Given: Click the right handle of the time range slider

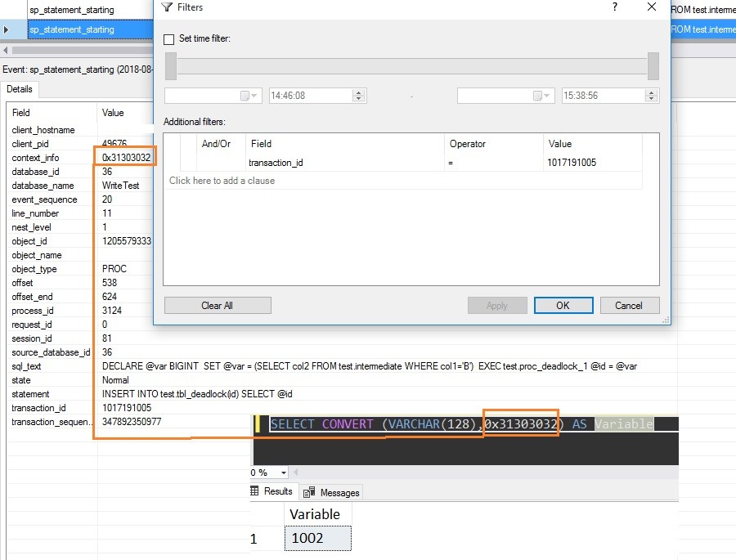Looking at the screenshot, I should (653, 66).
